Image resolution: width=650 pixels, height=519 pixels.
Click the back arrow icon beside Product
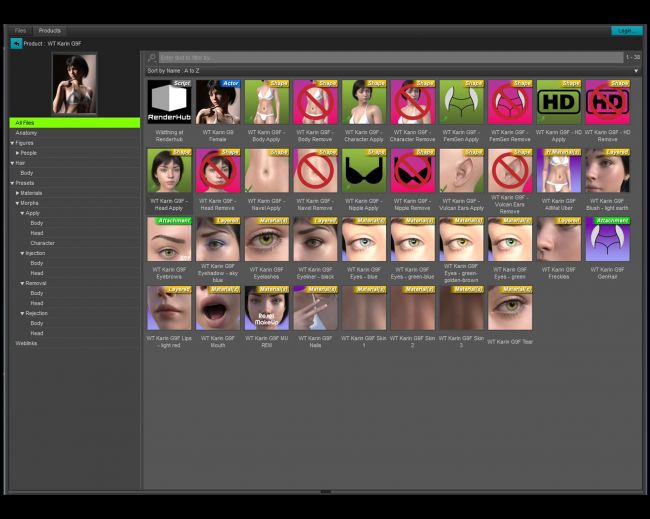click(x=16, y=44)
